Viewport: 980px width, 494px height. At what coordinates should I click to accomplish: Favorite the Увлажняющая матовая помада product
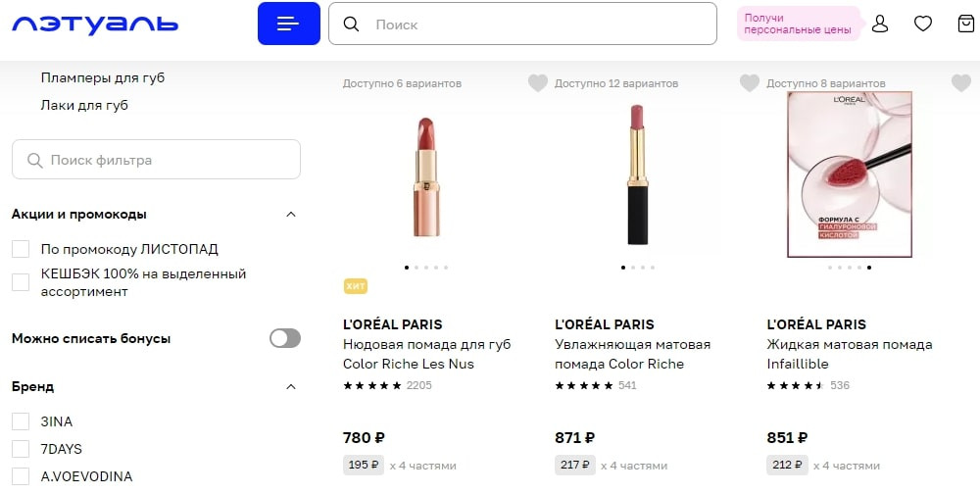(x=749, y=83)
